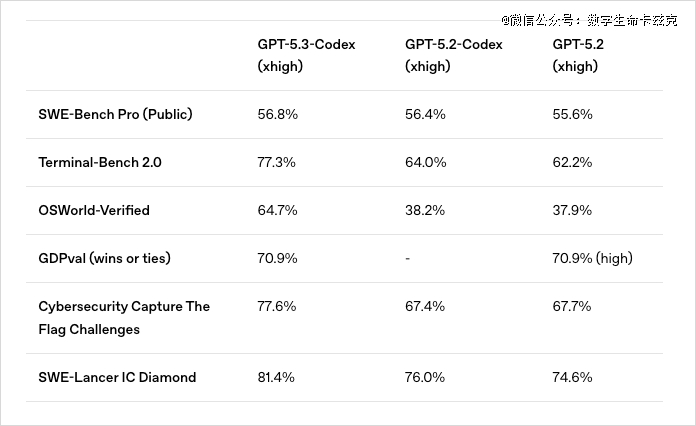The image size is (696, 426).
Task: Click the GPT-5.3-Codex (xhigh) column header
Action: (306, 56)
